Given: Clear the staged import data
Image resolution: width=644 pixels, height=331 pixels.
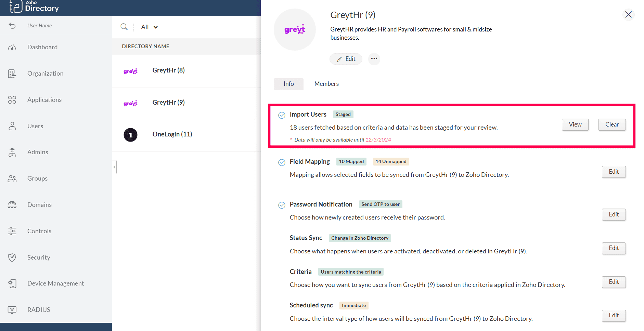Looking at the screenshot, I should click(612, 124).
